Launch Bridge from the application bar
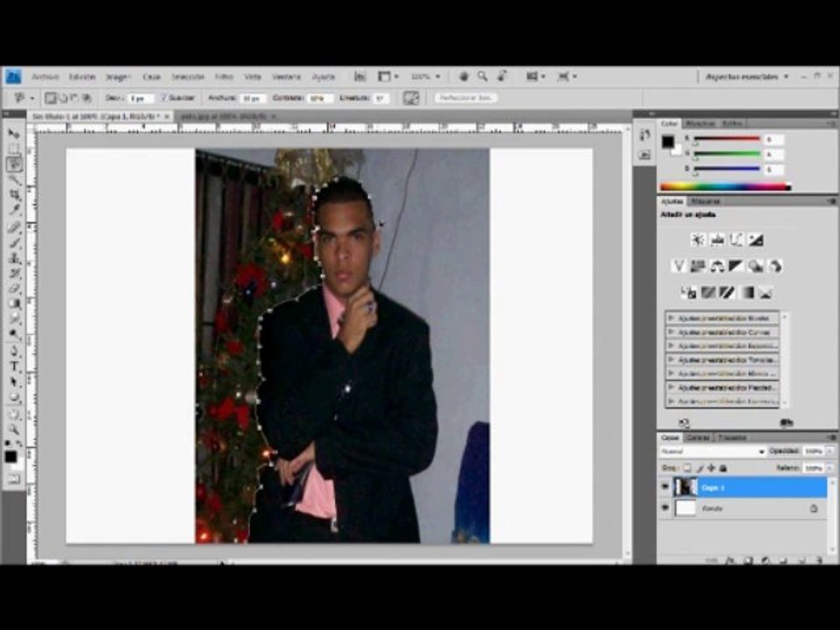The image size is (840, 630). (360, 77)
